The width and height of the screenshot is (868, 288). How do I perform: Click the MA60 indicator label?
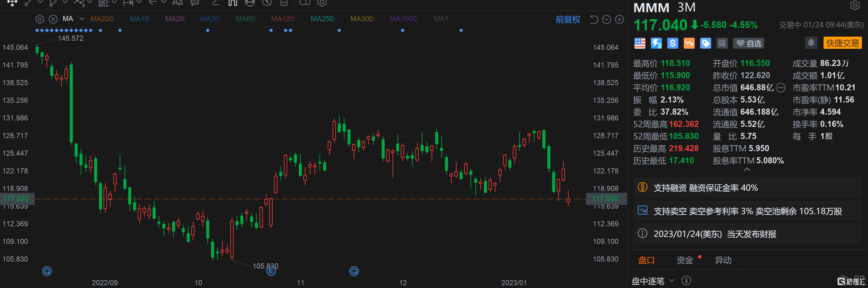[x=246, y=19]
